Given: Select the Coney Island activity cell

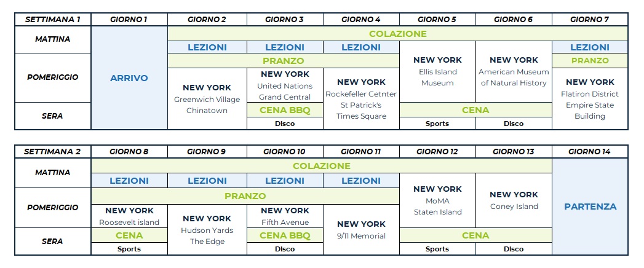Looking at the screenshot, I should pyautogui.click(x=514, y=200).
